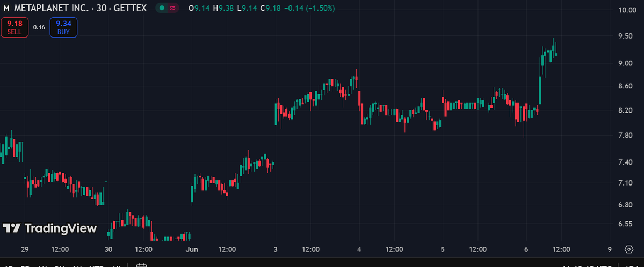The height and width of the screenshot is (267, 644).
Task: Click the blue 9.34 BUY button
Action: tap(64, 27)
